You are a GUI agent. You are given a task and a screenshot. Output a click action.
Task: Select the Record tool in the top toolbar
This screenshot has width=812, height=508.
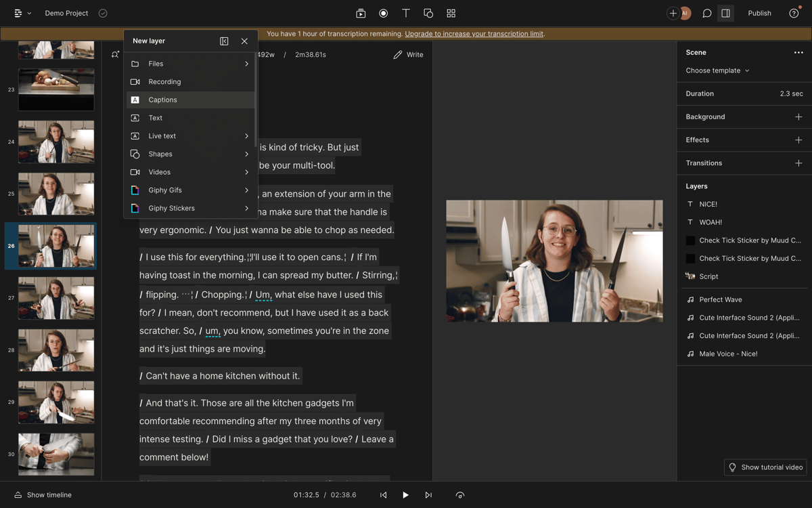point(383,13)
